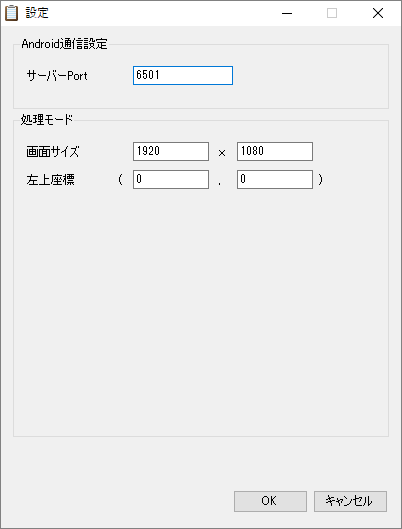This screenshot has height=529, width=402.
Task: Select the first 左上座標 coordinate field
Action: click(171, 179)
